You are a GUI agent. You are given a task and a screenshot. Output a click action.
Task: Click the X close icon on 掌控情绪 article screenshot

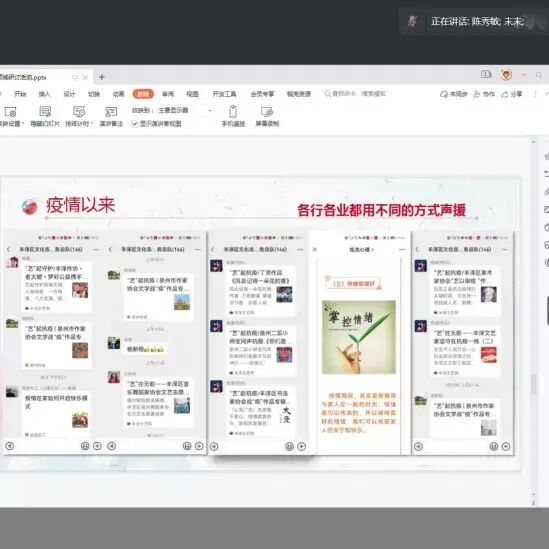tap(314, 249)
